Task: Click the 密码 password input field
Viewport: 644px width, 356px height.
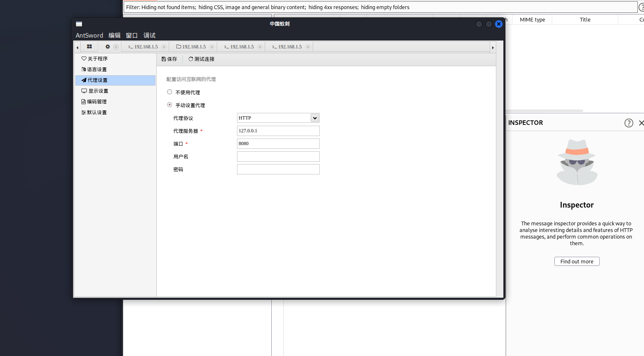Action: point(278,169)
